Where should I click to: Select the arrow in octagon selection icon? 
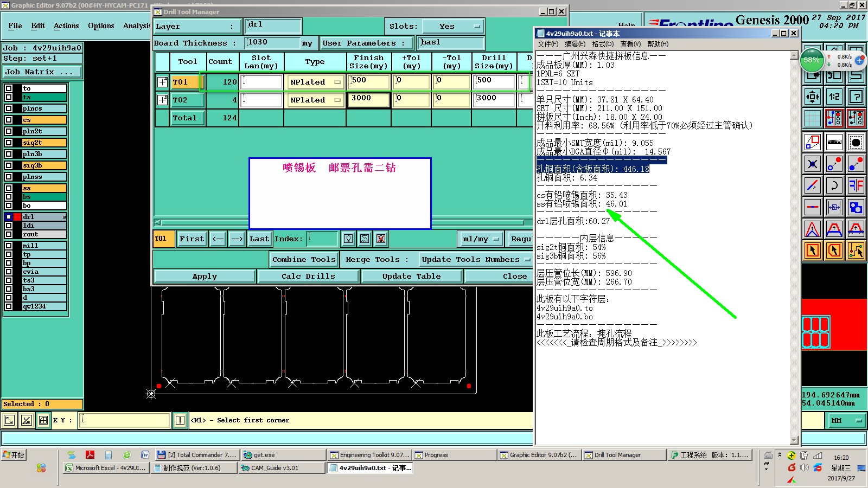pyautogui.click(x=834, y=251)
